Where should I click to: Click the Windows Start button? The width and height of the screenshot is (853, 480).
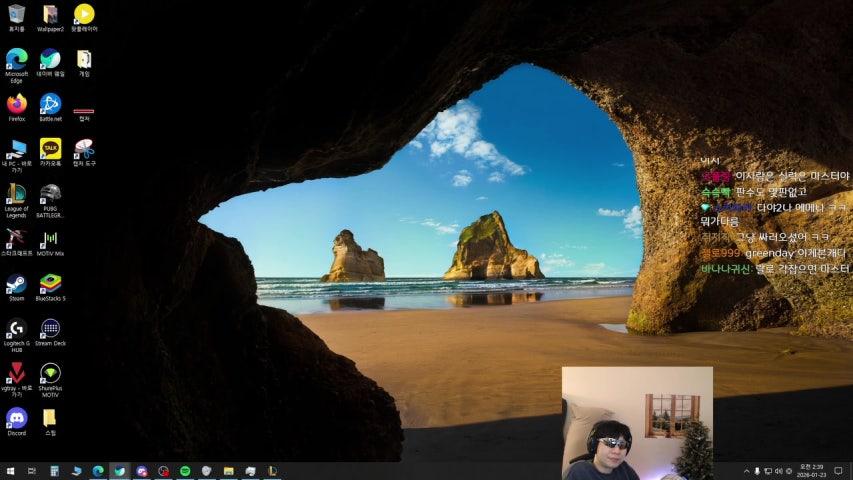click(10, 471)
